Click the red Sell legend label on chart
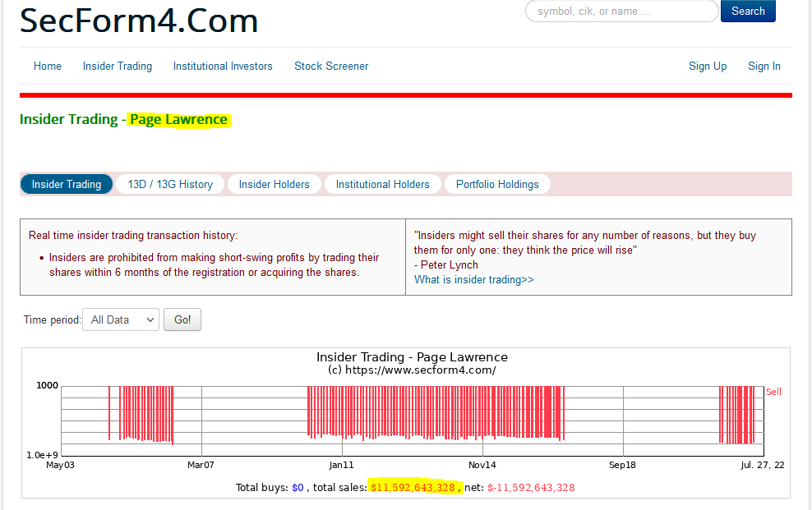 [773, 392]
